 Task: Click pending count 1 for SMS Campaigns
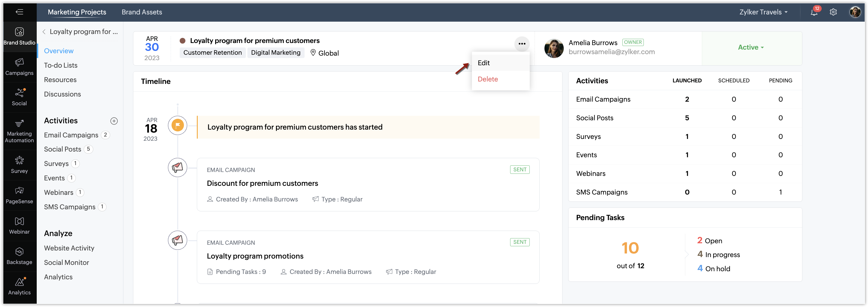780,192
